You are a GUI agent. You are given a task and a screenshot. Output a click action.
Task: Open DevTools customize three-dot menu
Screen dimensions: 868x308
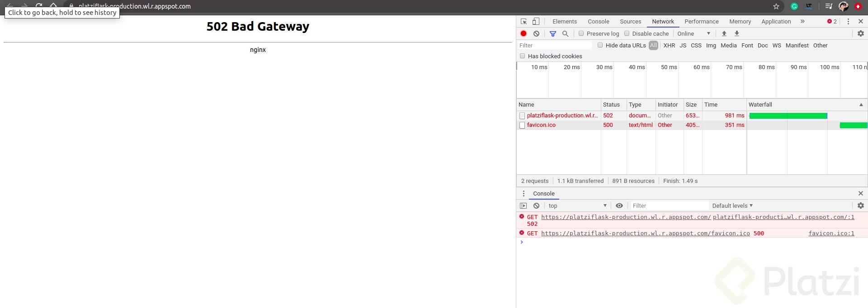coord(848,21)
